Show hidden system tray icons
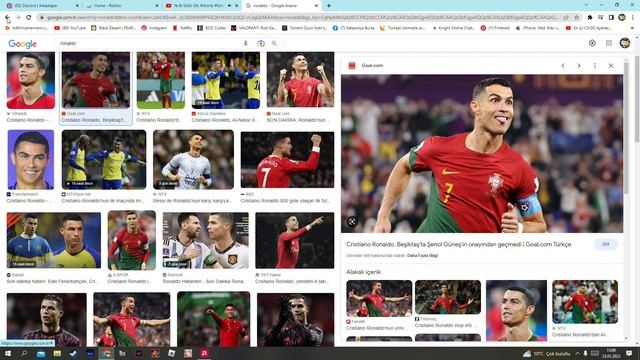Image resolution: width=640 pixels, height=360 pixels. [x=578, y=353]
